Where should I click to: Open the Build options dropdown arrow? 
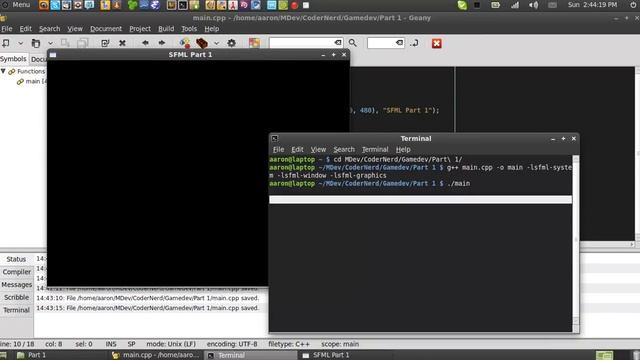coord(216,43)
